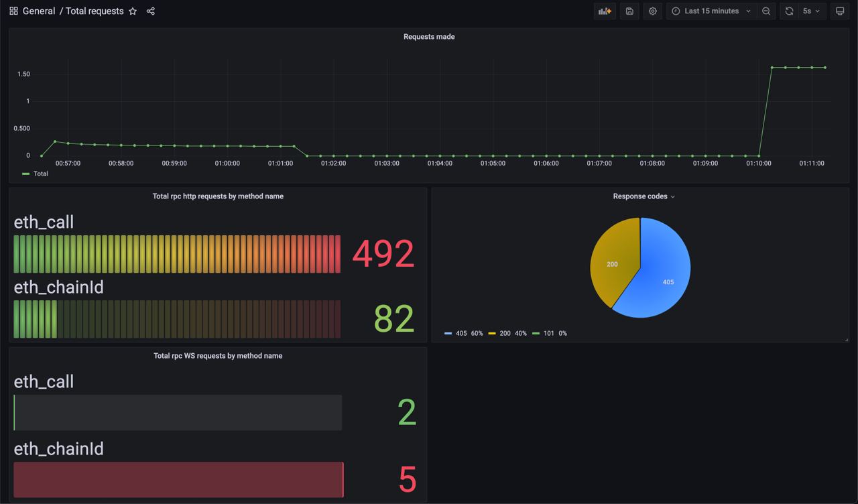Click the http eth_call gauge bar
Image resolution: width=858 pixels, height=504 pixels.
click(x=177, y=254)
